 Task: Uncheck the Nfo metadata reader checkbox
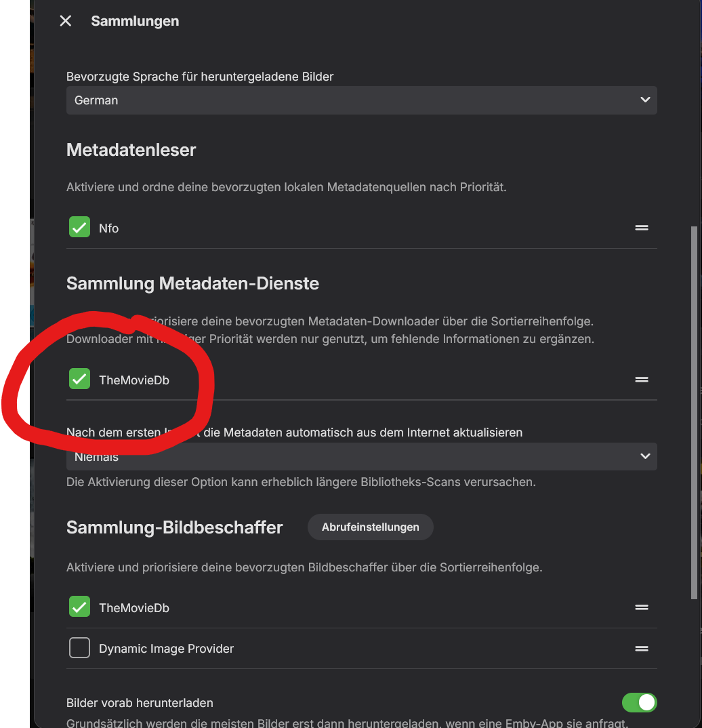tap(79, 227)
